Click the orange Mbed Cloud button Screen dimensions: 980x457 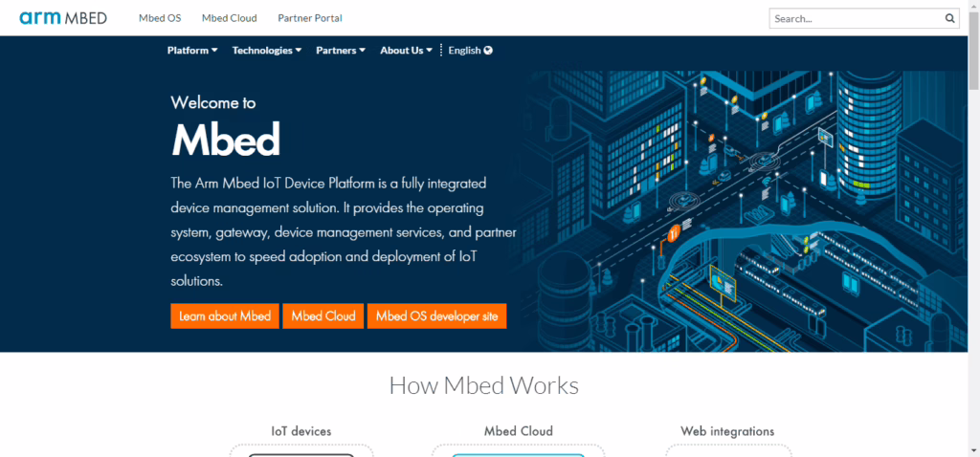click(323, 316)
